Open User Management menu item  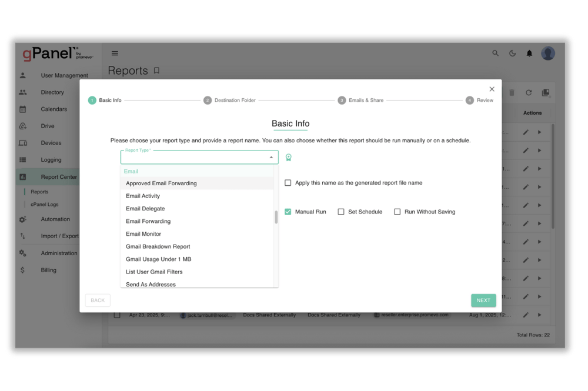point(64,75)
